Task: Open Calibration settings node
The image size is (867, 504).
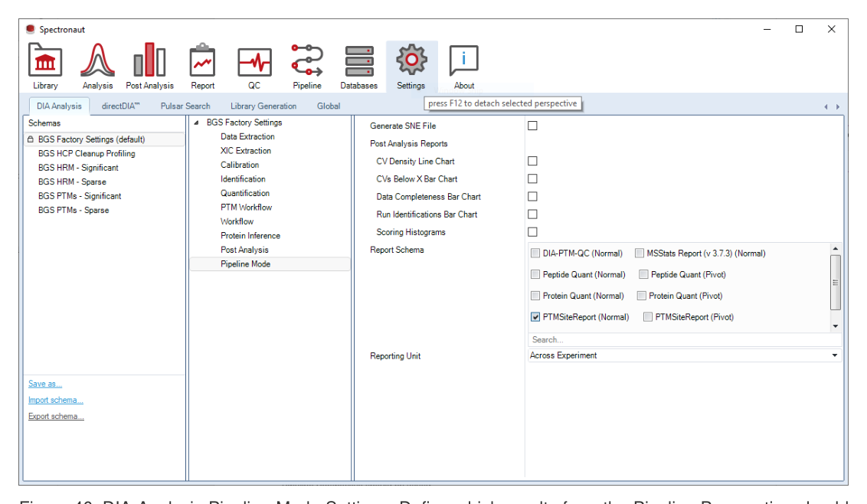Action: click(240, 165)
